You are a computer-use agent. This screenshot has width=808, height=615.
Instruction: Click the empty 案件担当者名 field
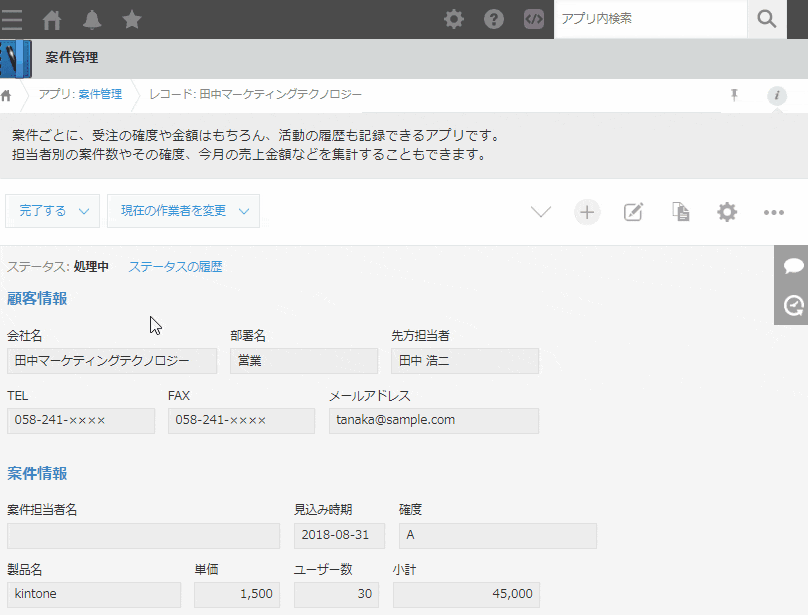click(143, 536)
